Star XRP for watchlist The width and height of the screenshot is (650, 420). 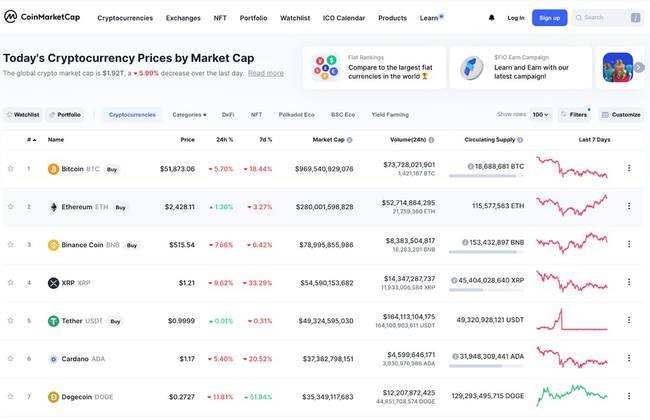[11, 283]
